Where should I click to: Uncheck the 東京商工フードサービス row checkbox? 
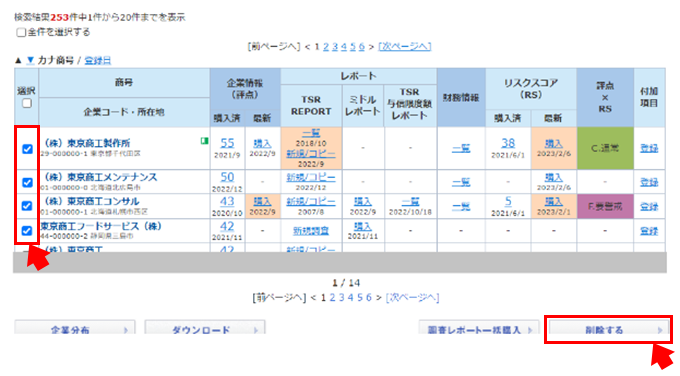27,230
